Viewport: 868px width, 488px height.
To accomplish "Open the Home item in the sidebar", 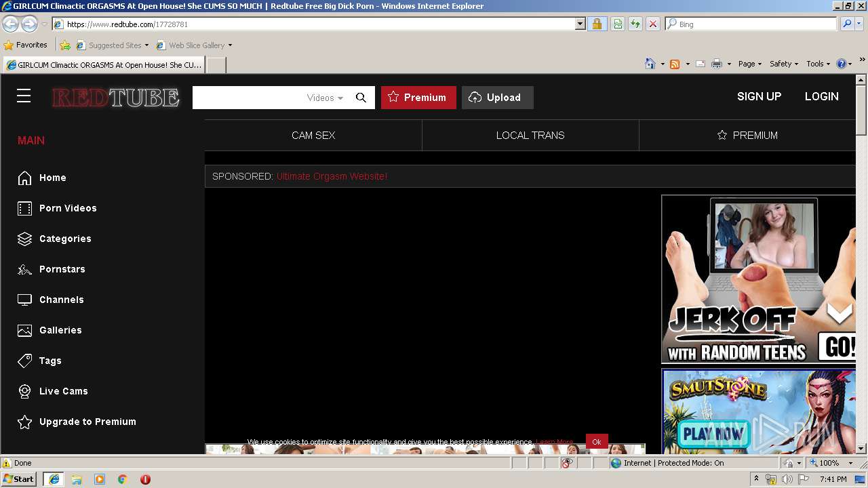I will (42, 178).
